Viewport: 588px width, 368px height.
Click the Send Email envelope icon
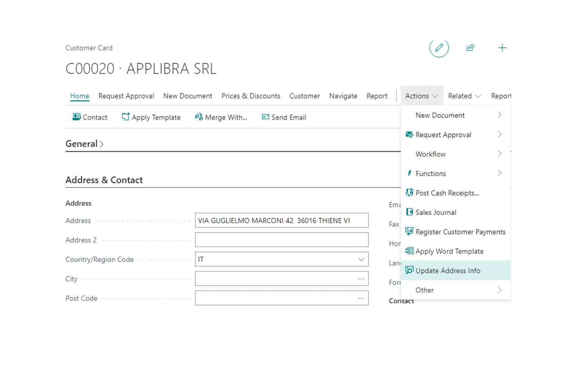265,117
